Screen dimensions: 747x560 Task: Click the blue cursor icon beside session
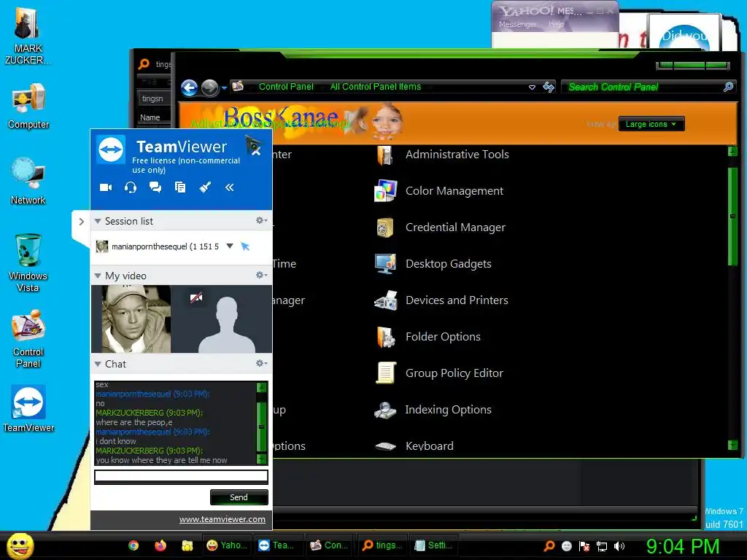(x=245, y=246)
